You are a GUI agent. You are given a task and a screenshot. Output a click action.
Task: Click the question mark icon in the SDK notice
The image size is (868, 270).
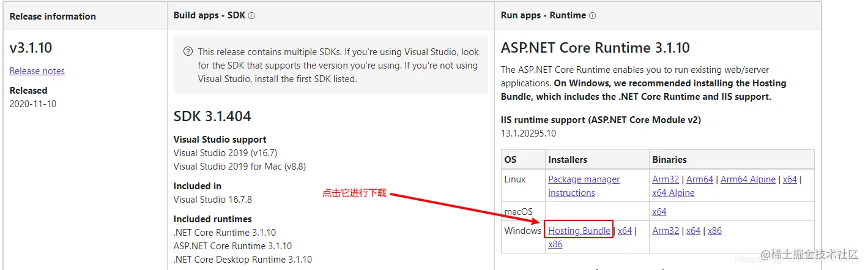(x=188, y=52)
